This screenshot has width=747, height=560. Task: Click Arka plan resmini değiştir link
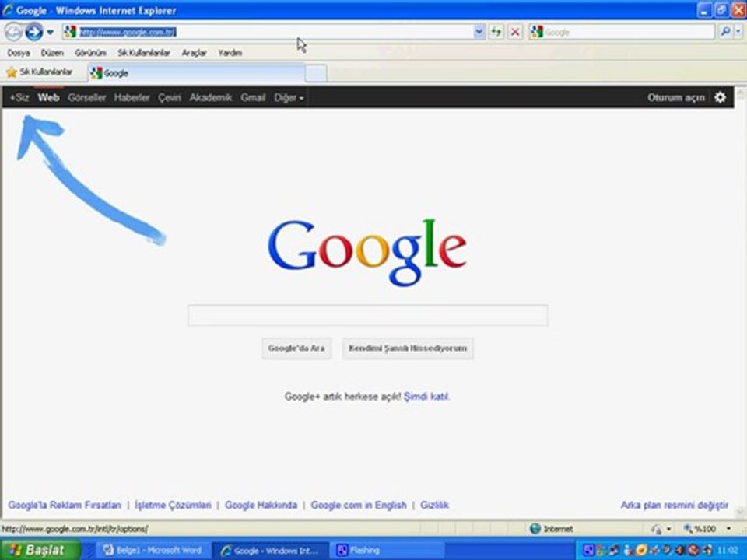point(675,505)
